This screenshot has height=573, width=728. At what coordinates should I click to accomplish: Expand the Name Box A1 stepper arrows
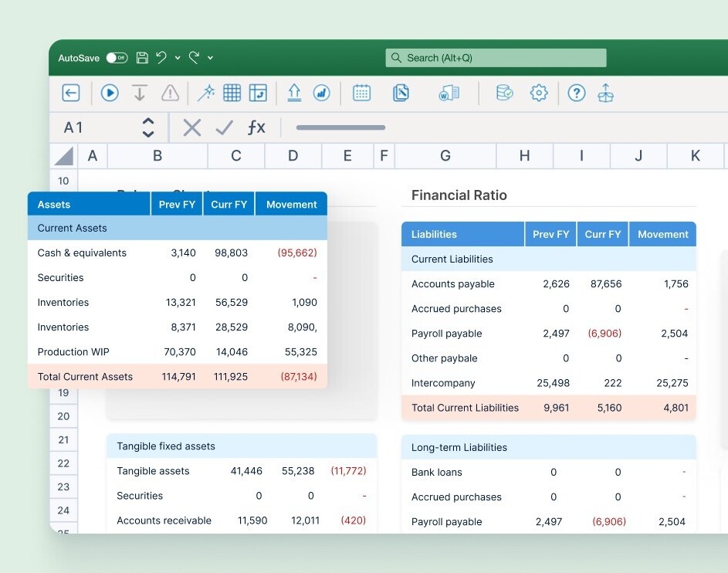coord(148,127)
